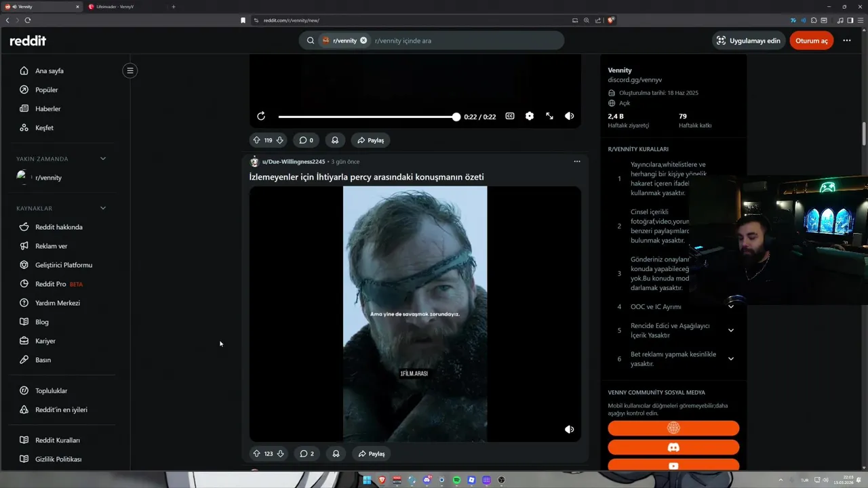This screenshot has width=868, height=488.
Task: Replay the finished video
Action: [261, 117]
